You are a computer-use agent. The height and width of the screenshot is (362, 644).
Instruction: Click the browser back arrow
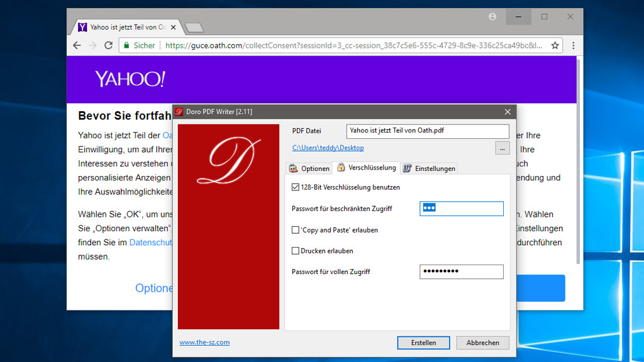coord(77,45)
